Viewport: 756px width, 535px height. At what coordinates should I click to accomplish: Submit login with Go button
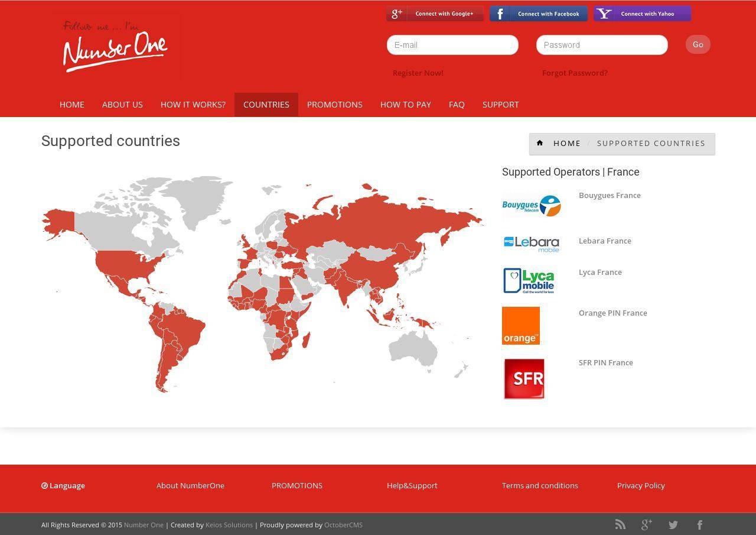pos(698,44)
